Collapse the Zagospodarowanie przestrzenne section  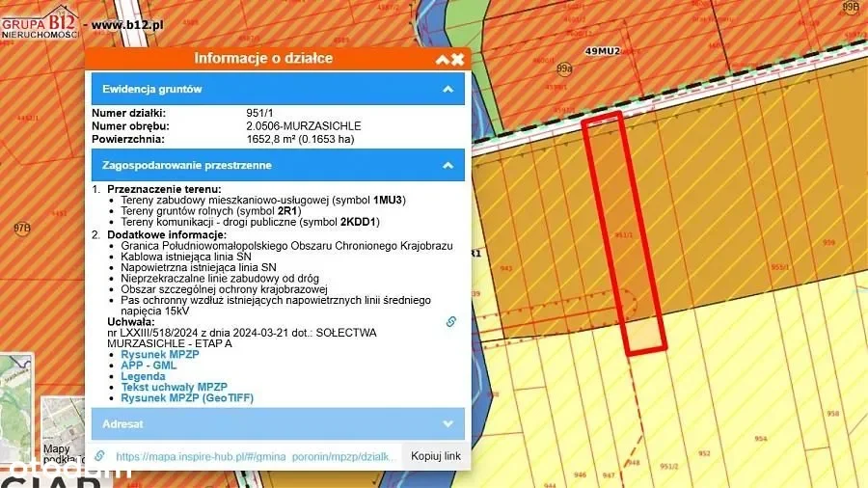[448, 165]
